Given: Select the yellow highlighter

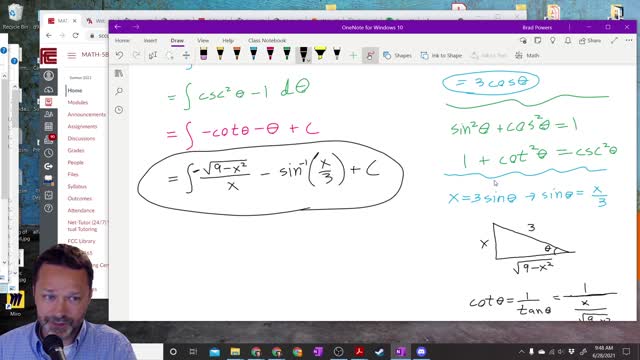Looking at the screenshot, I should (320, 54).
